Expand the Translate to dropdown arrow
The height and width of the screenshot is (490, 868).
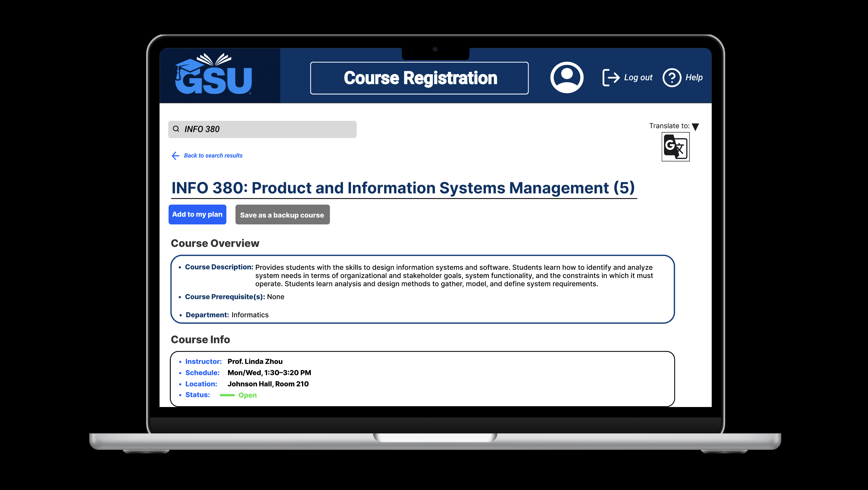click(695, 127)
